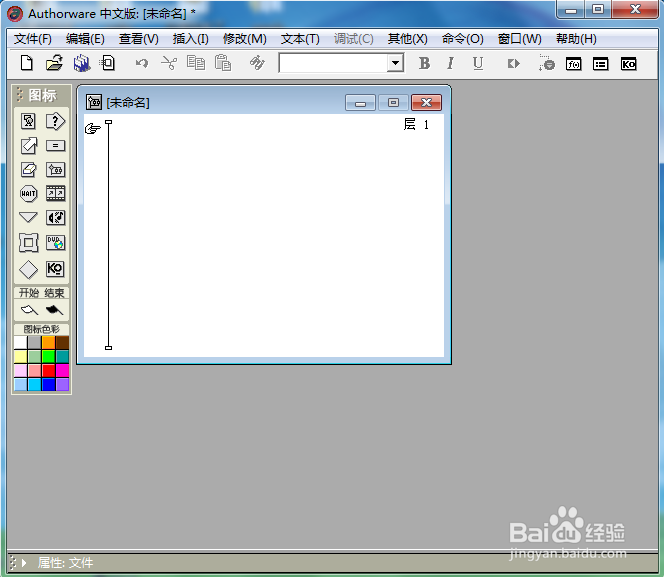This screenshot has height=577, width=664.
Task: Choose the teal icon color swatch
Action: (x=62, y=356)
